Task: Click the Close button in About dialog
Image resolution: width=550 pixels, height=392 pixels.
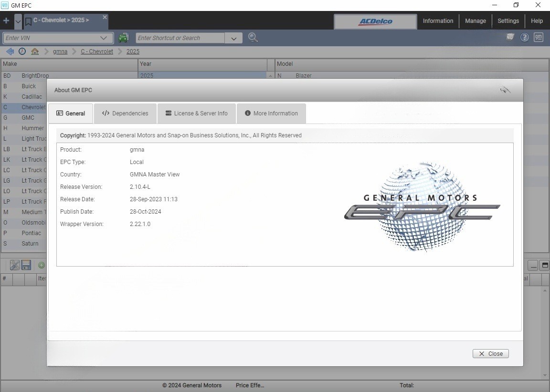Action: pos(490,354)
